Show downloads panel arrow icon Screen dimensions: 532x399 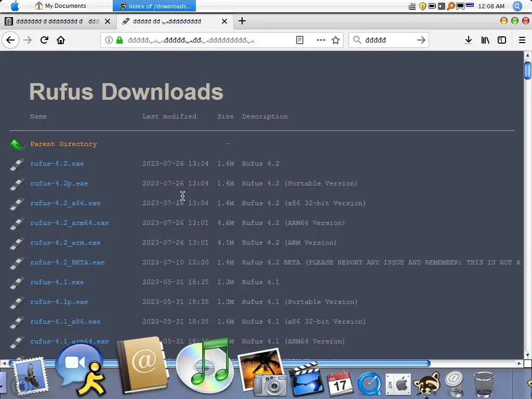tap(468, 40)
